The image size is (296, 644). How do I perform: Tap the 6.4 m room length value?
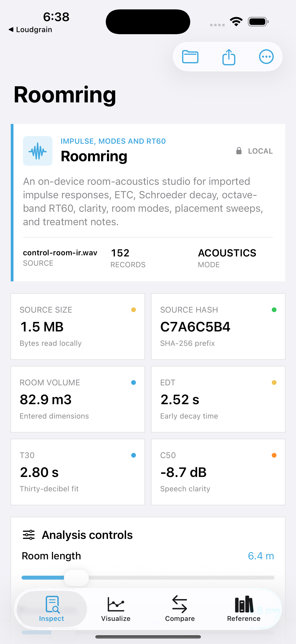[x=261, y=556]
